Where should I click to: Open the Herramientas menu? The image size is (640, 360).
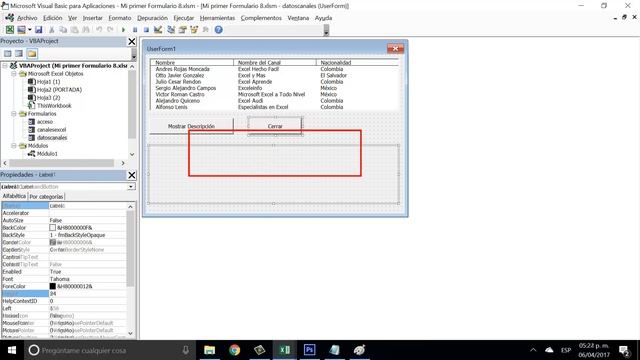[217, 18]
